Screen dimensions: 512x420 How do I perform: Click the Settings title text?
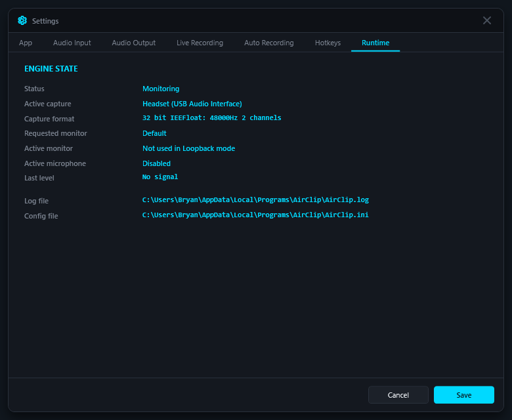pos(45,21)
